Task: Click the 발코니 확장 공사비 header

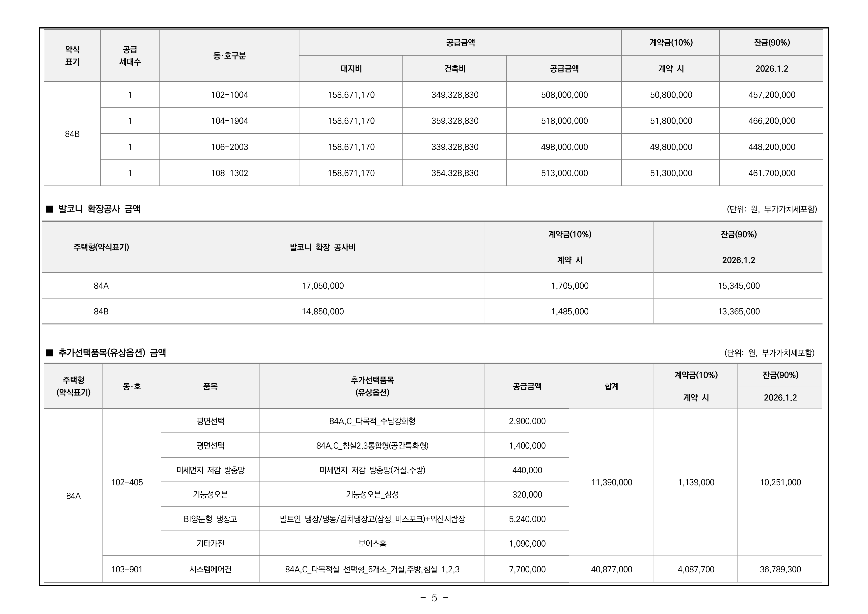Action: click(x=323, y=247)
